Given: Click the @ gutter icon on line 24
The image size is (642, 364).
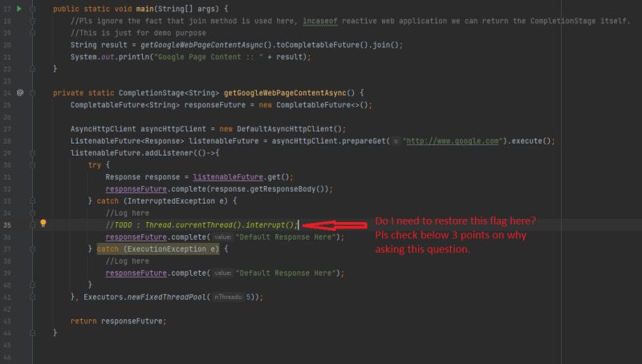Looking at the screenshot, I should tap(20, 93).
